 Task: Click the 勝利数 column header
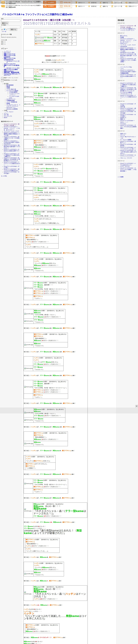(x=74, y=31)
